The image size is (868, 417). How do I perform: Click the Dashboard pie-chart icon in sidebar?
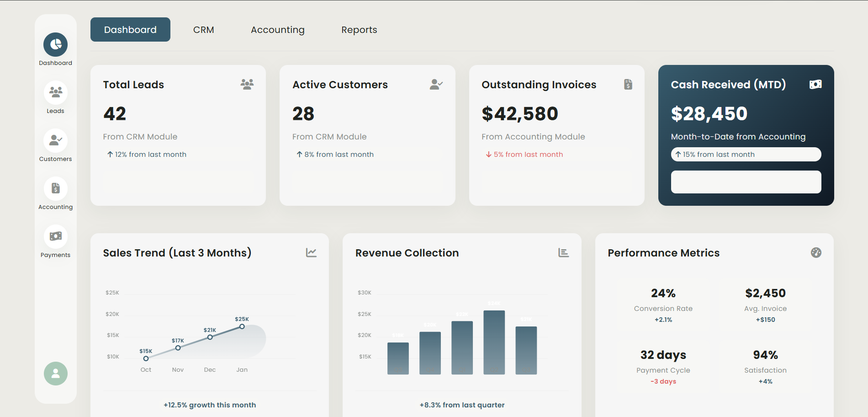point(55,44)
